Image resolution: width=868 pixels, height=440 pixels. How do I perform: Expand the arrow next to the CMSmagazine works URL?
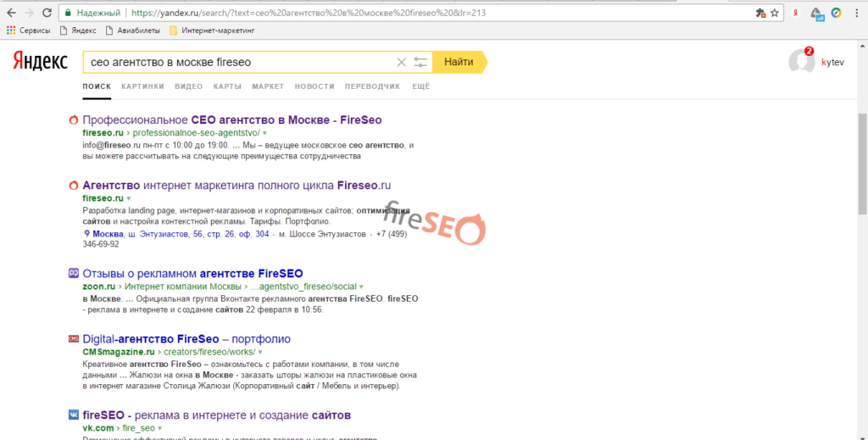click(260, 352)
